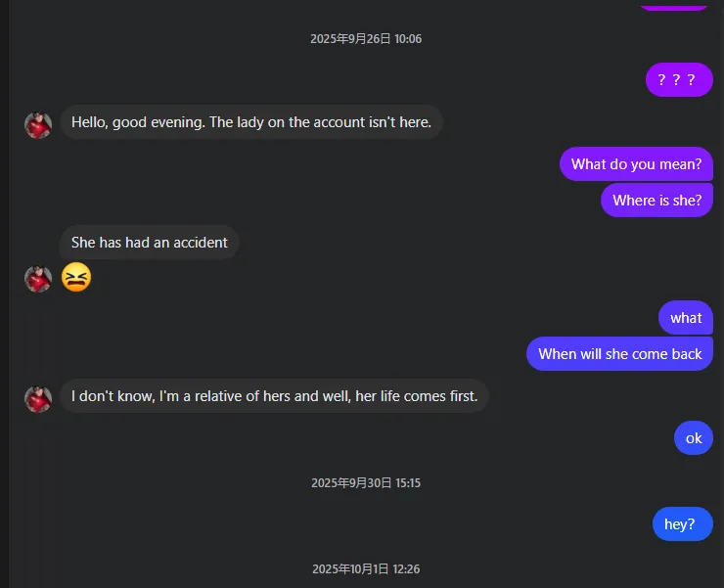Select the "ok" sent message bubble
The image size is (724, 588).
click(x=694, y=438)
